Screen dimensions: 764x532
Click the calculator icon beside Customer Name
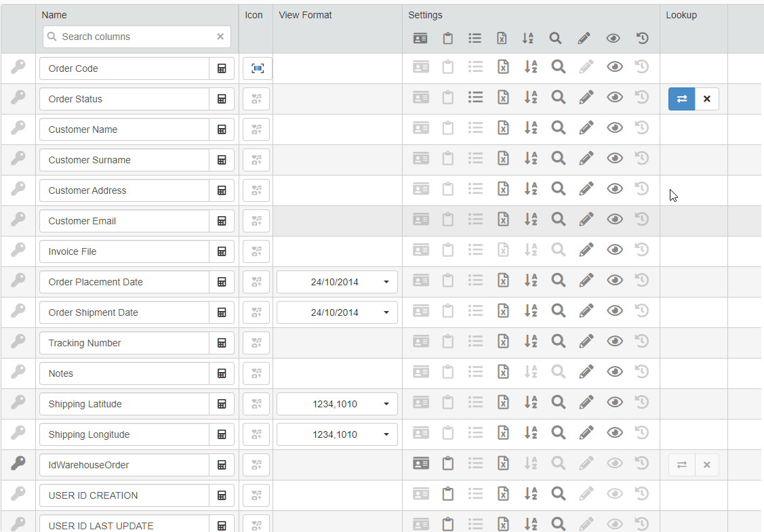[x=222, y=129]
